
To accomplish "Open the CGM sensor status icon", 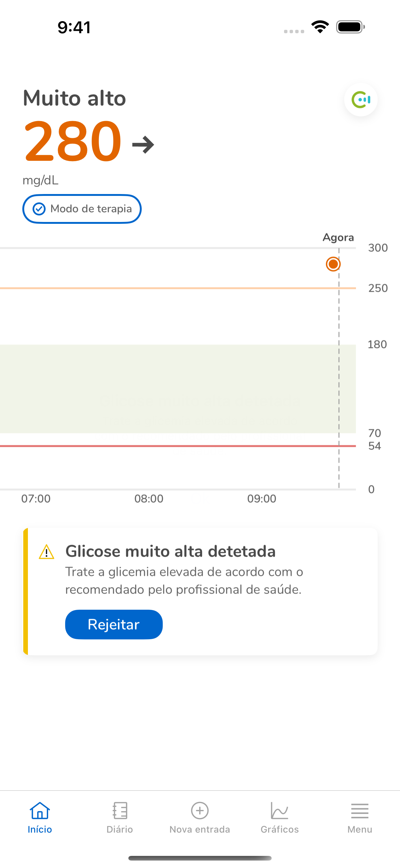I will (x=361, y=100).
